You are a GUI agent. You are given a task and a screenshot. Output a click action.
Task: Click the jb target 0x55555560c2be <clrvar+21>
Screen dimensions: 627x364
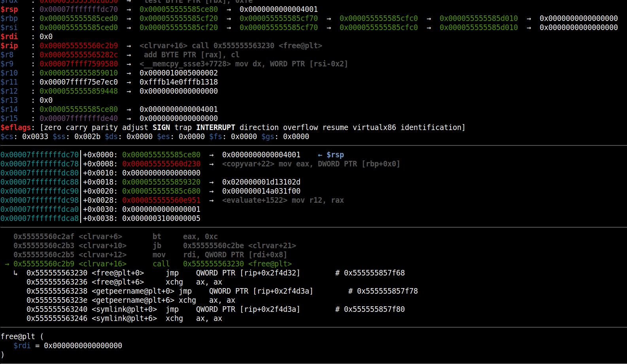click(240, 245)
